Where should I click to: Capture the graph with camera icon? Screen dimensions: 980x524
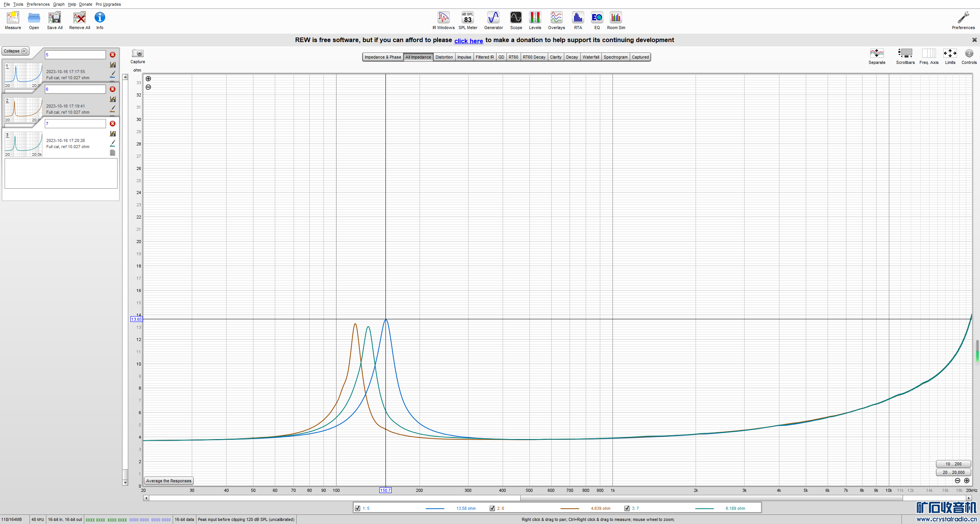click(137, 54)
